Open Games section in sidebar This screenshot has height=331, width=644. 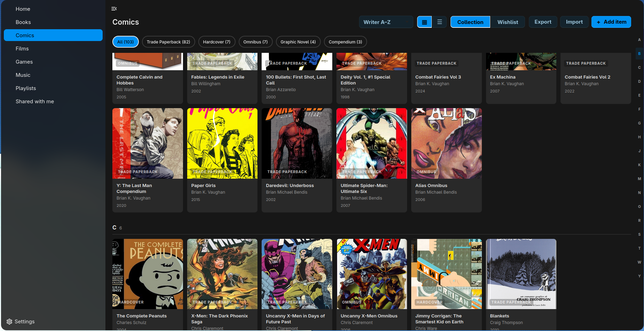53,62
